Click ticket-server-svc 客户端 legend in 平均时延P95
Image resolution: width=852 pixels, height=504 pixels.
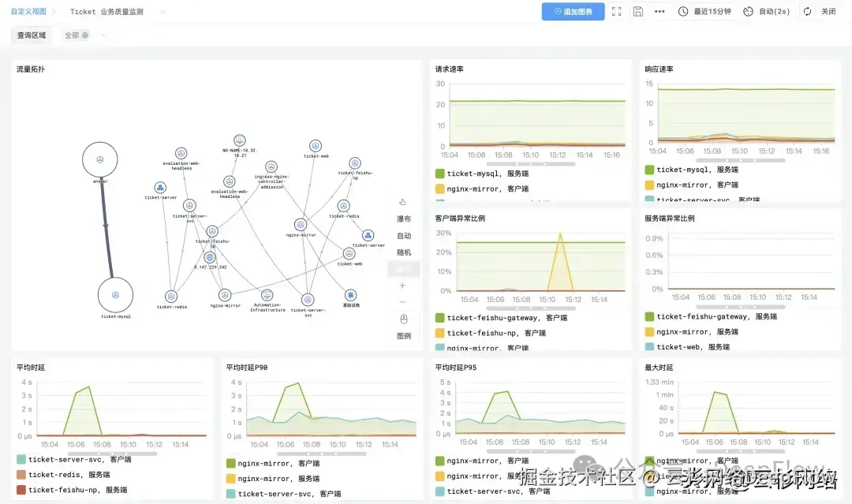tap(493, 491)
